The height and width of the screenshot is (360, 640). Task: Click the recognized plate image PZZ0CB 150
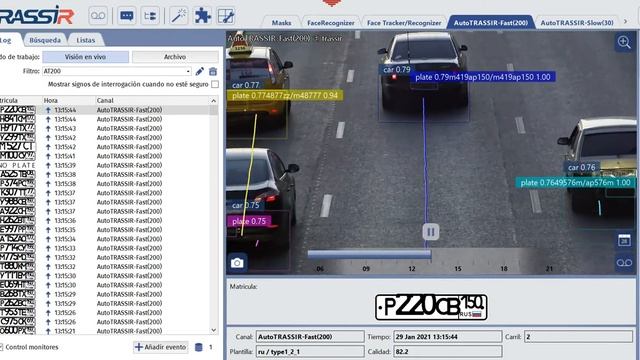(431, 307)
